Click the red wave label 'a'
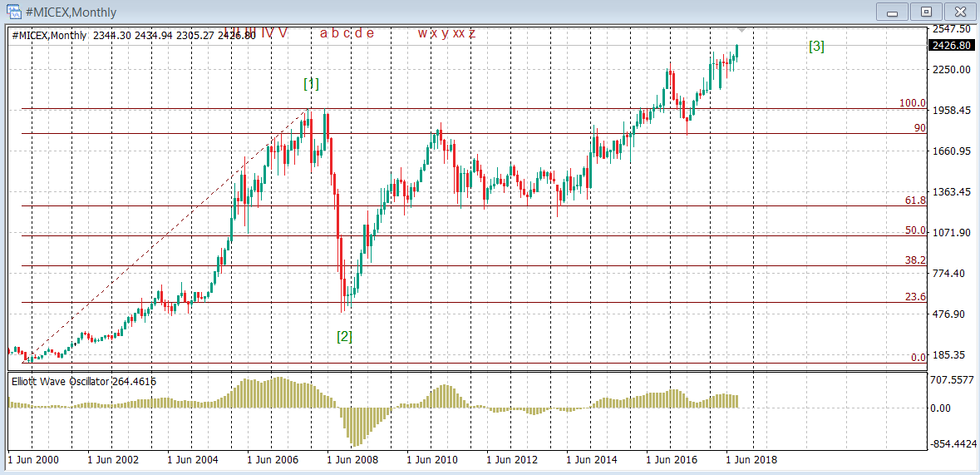This screenshot has width=980, height=475. pyautogui.click(x=323, y=34)
